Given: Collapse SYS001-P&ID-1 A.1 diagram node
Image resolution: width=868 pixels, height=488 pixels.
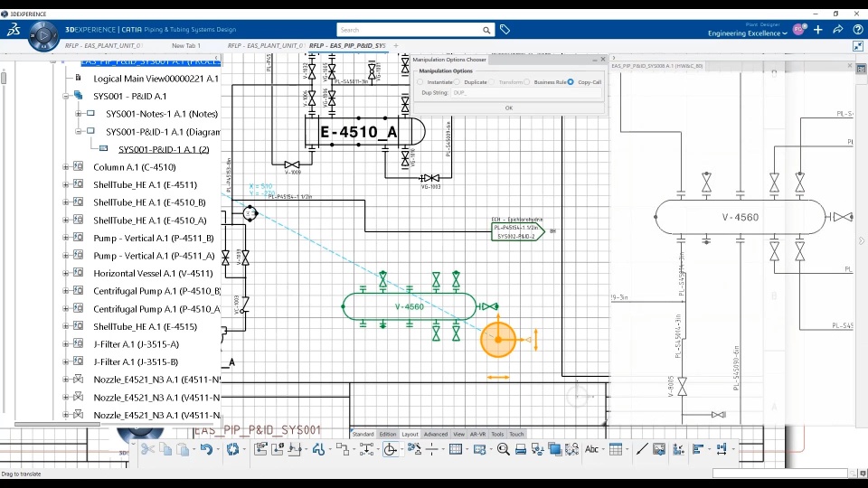Looking at the screenshot, I should (x=78, y=131).
